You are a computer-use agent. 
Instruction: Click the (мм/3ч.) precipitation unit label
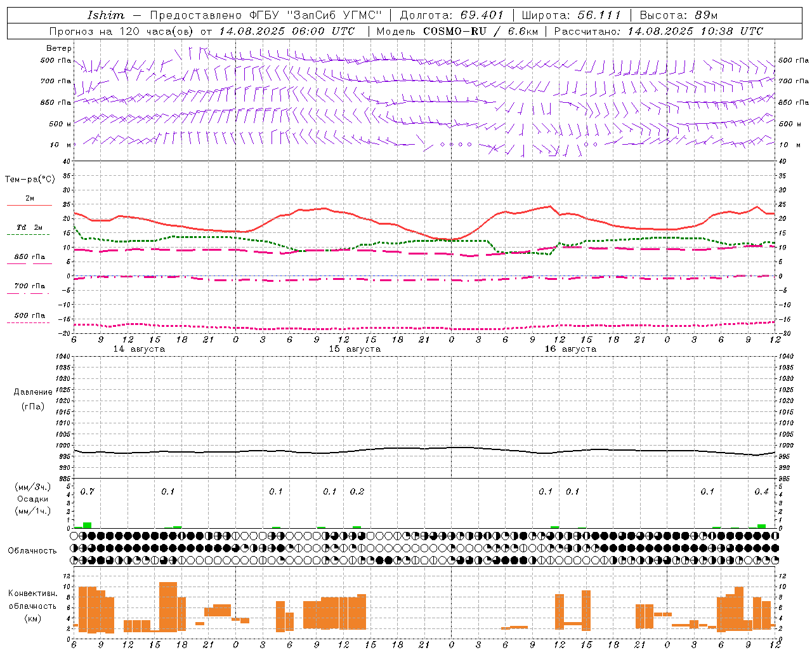click(33, 487)
